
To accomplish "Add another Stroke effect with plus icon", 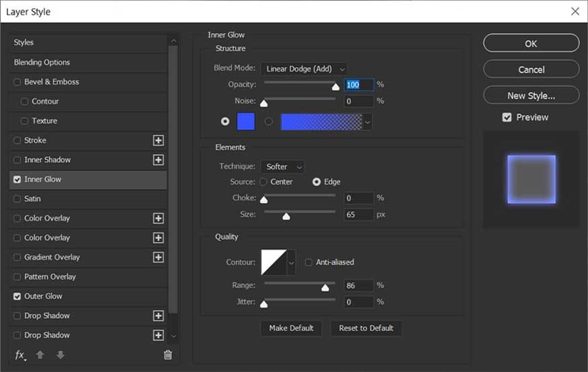I will pos(158,141).
